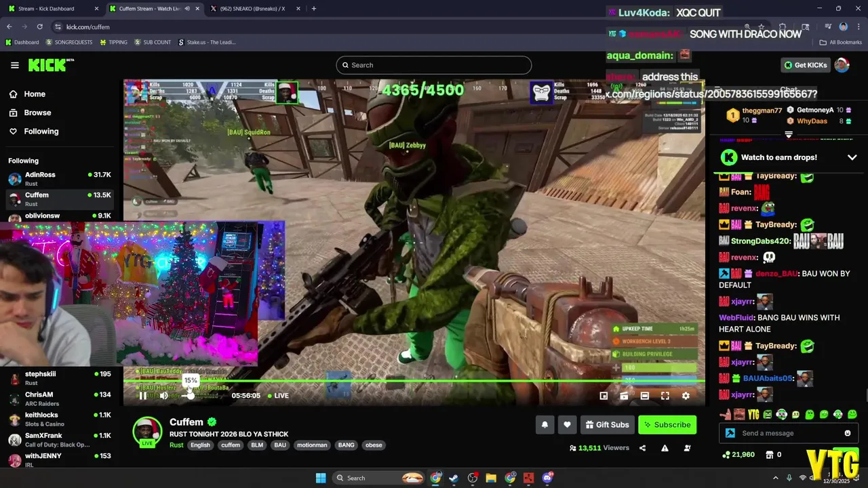The width and height of the screenshot is (868, 488).
Task: Select the obese tag
Action: click(x=374, y=445)
